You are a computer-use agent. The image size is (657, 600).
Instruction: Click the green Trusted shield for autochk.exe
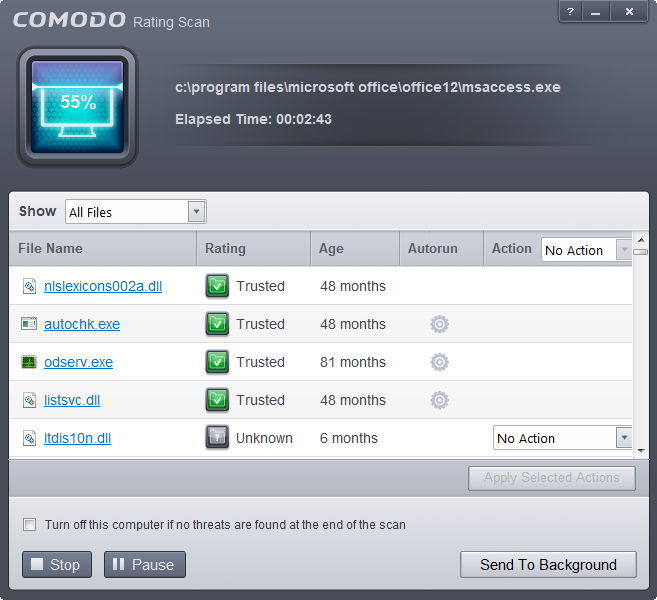pyautogui.click(x=217, y=324)
